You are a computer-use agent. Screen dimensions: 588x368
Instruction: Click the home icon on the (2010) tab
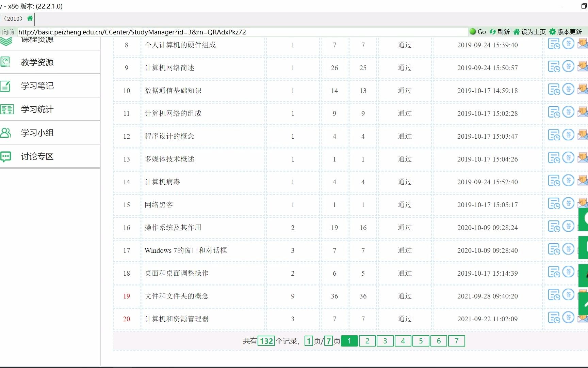point(30,19)
